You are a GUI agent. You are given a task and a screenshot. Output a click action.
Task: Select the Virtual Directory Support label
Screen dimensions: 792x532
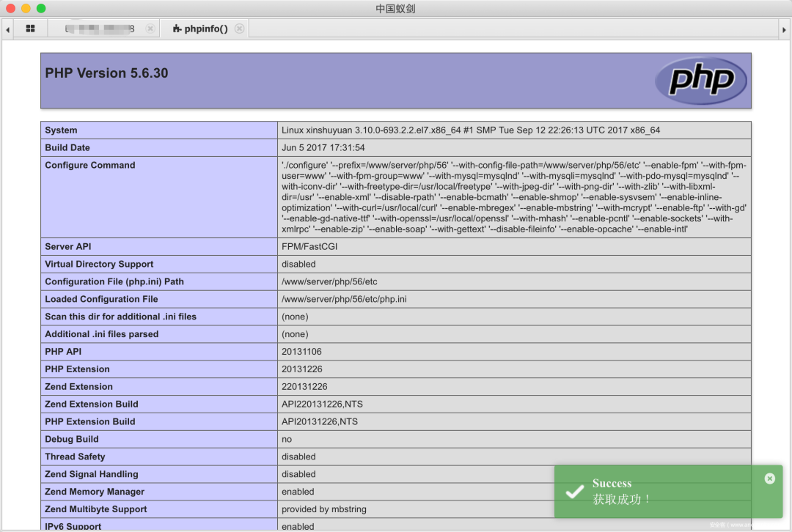[99, 264]
